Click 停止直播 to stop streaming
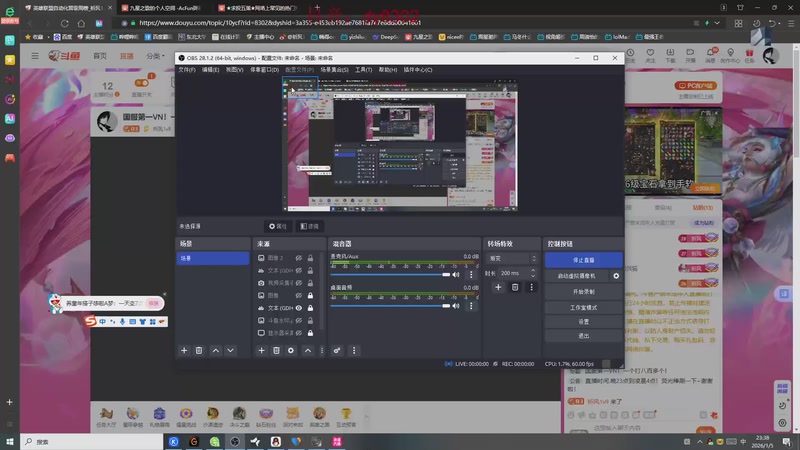Viewport: 800px width, 450px height. coord(584,260)
